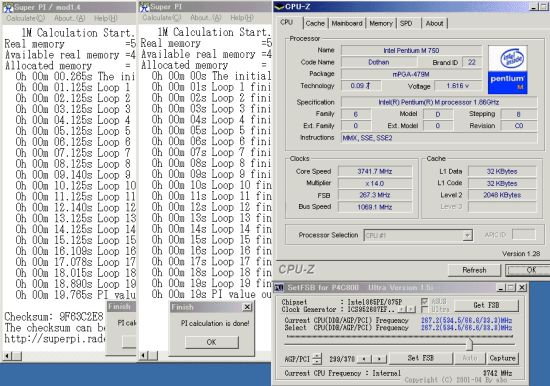Click the SetFSB title bar icon
550x386 pixels.
[279, 288]
